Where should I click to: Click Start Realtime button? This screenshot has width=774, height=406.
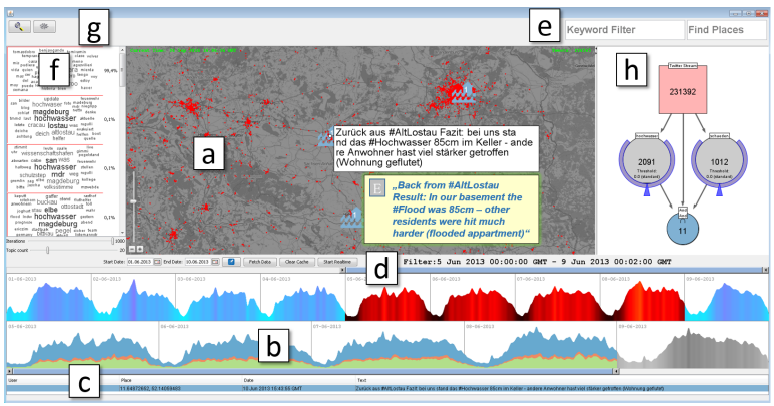[x=337, y=262]
